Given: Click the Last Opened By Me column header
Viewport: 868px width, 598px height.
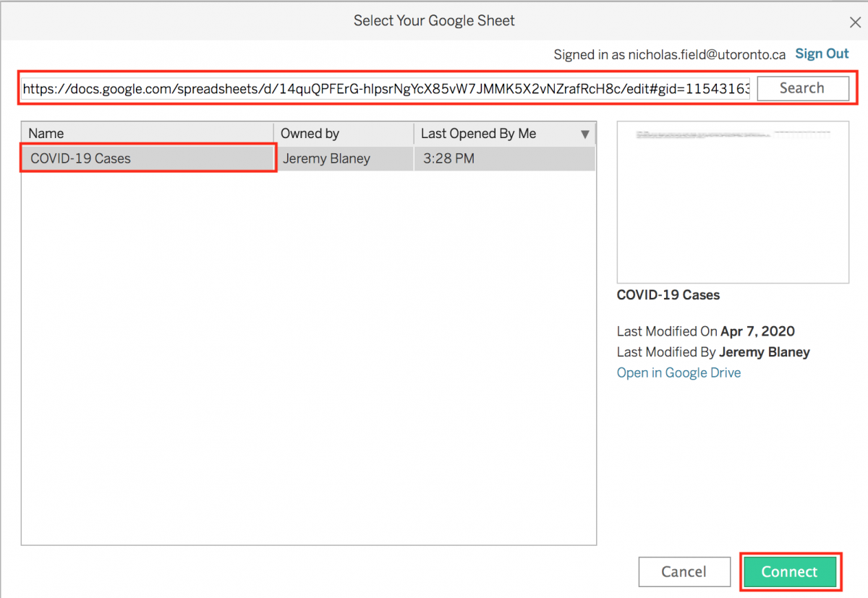Looking at the screenshot, I should click(479, 133).
